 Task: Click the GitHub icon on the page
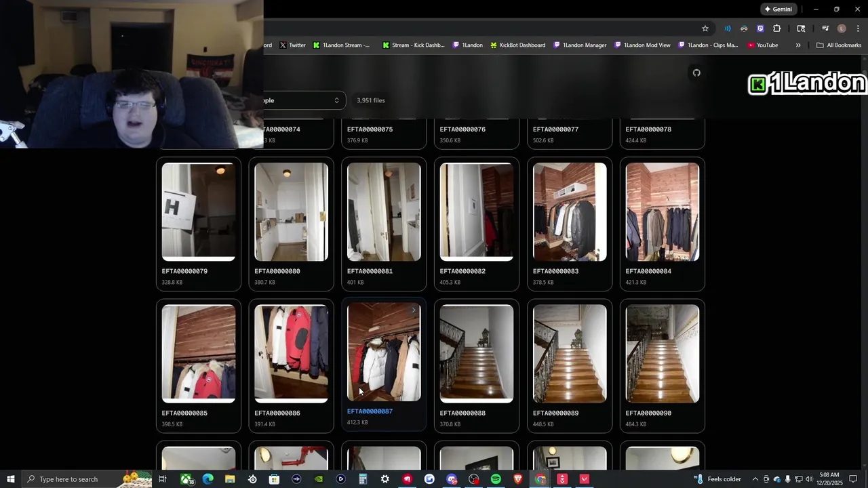[x=696, y=73]
